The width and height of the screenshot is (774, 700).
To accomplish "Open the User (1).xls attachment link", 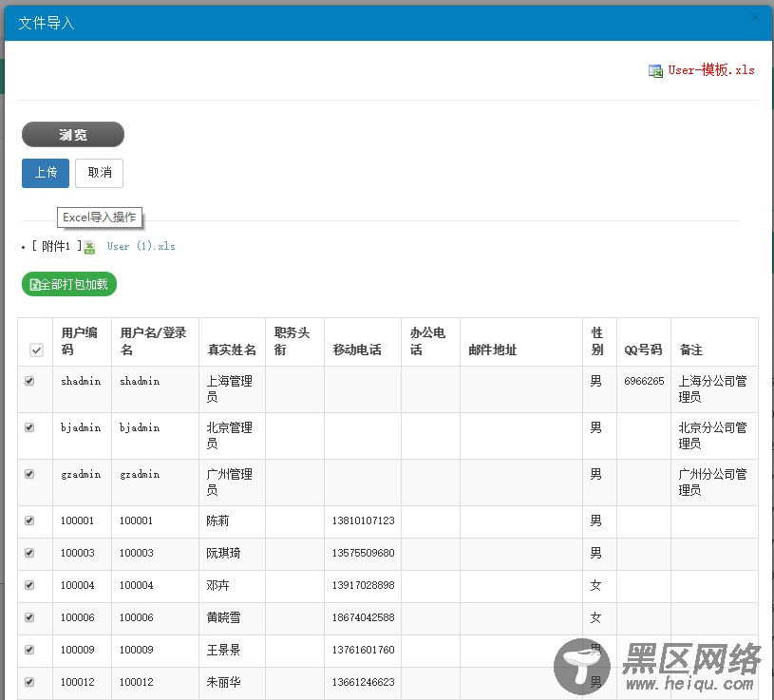I will click(x=142, y=246).
